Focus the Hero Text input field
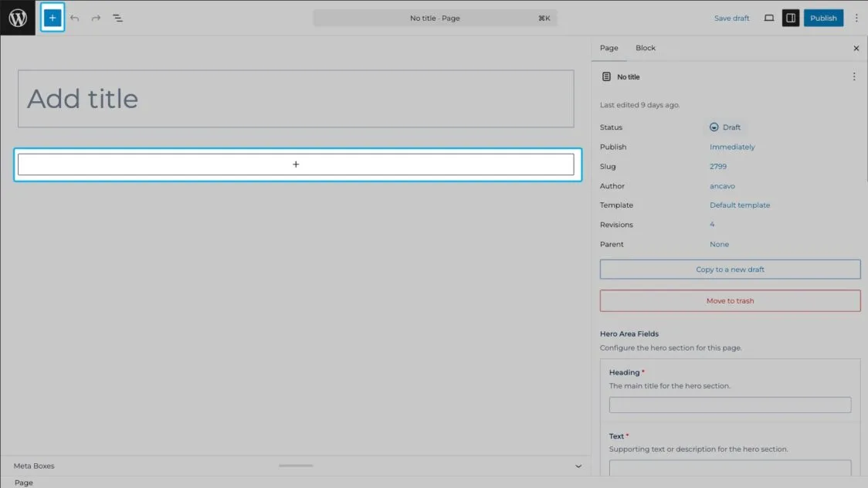The image size is (868, 488). [730, 467]
